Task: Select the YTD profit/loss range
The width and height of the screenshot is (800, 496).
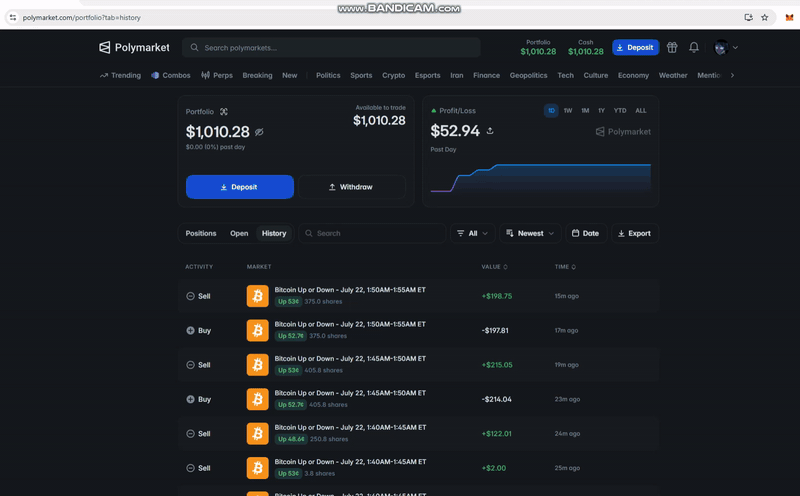Action: [620, 111]
